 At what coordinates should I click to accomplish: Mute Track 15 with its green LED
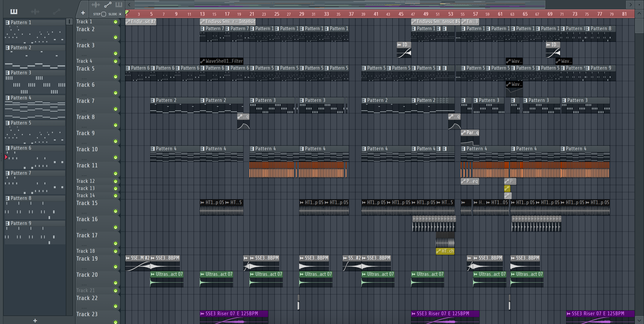(115, 211)
